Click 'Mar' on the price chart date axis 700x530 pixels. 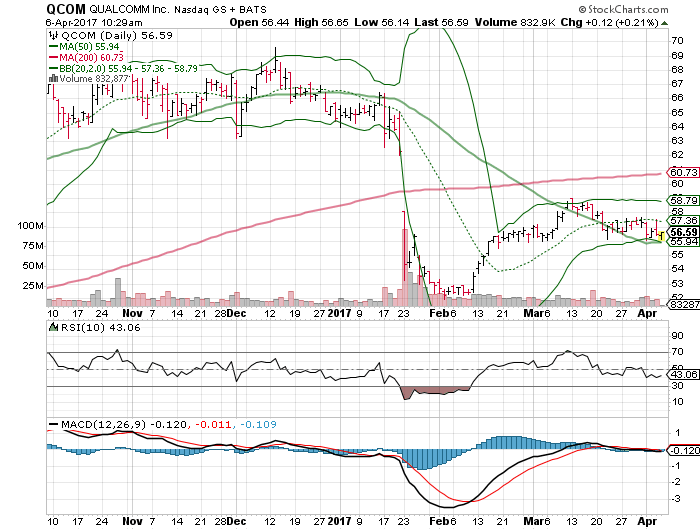tap(533, 313)
